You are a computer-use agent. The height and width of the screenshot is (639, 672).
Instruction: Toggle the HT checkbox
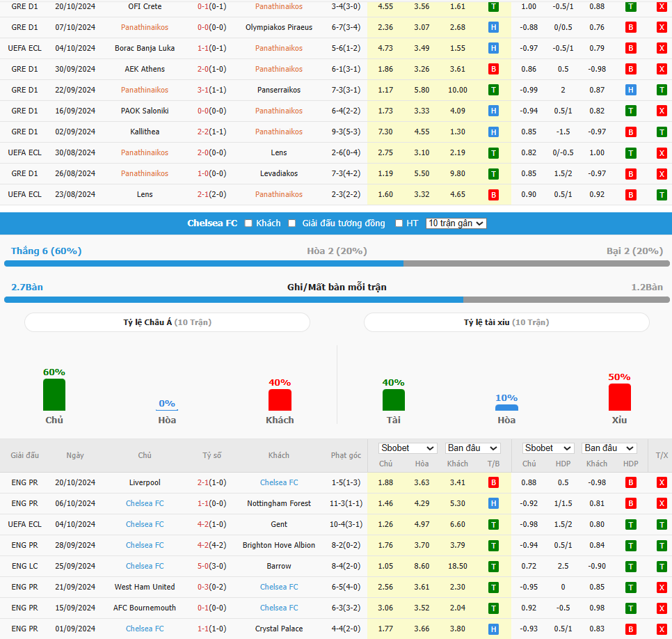pyautogui.click(x=399, y=223)
